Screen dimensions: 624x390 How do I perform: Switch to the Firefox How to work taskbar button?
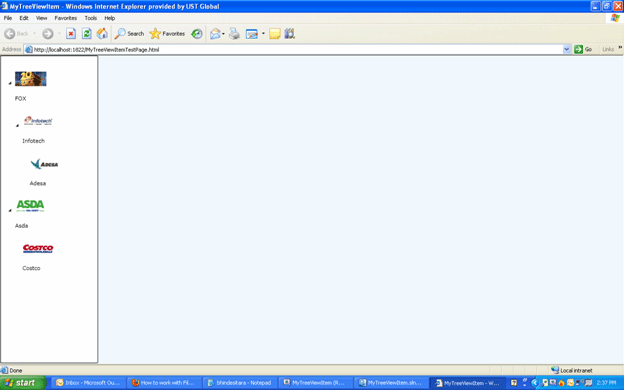click(165, 383)
